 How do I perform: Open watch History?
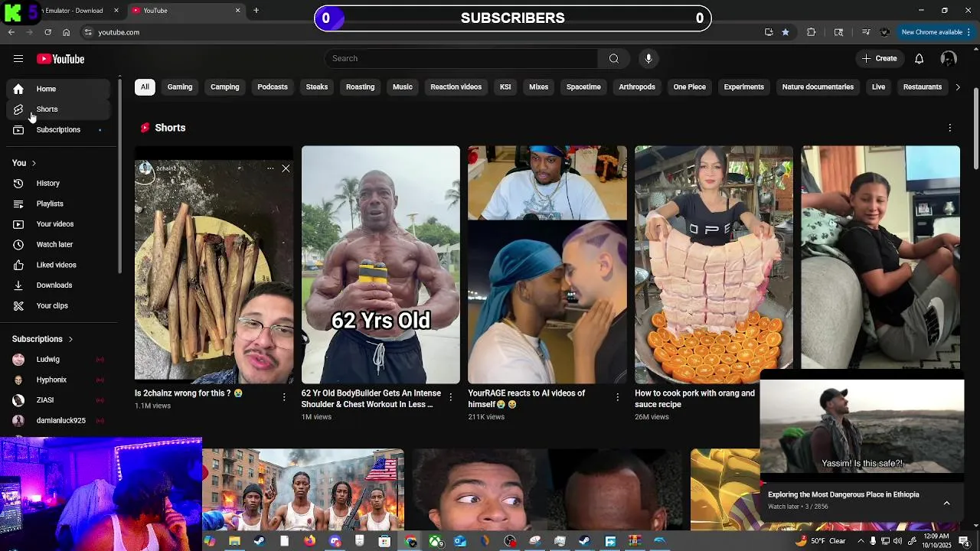coord(58,184)
